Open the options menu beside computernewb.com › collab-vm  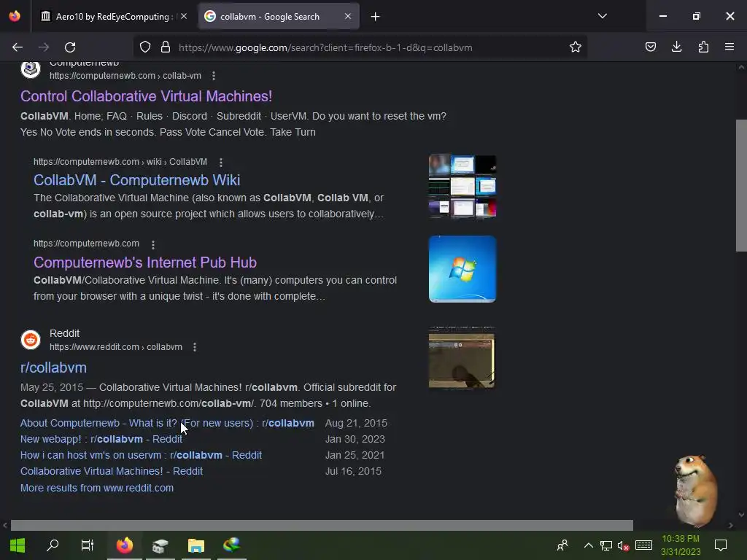pyautogui.click(x=214, y=76)
